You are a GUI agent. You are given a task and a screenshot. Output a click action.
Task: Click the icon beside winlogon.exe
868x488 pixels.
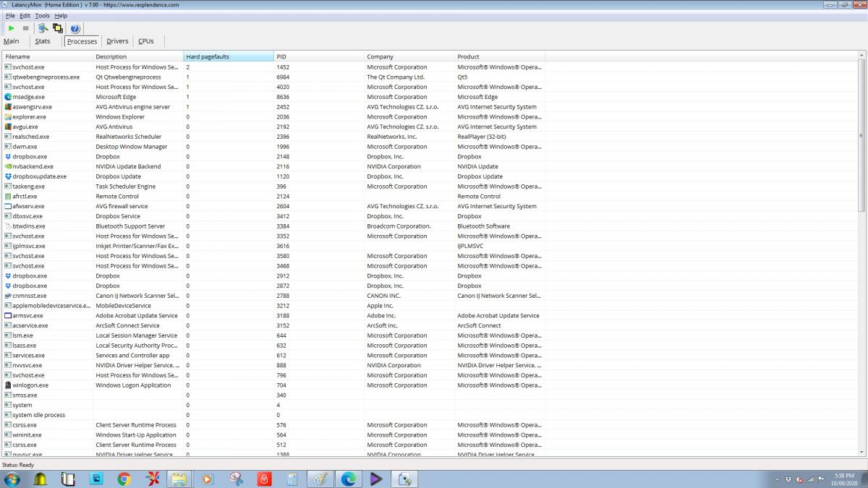8,385
